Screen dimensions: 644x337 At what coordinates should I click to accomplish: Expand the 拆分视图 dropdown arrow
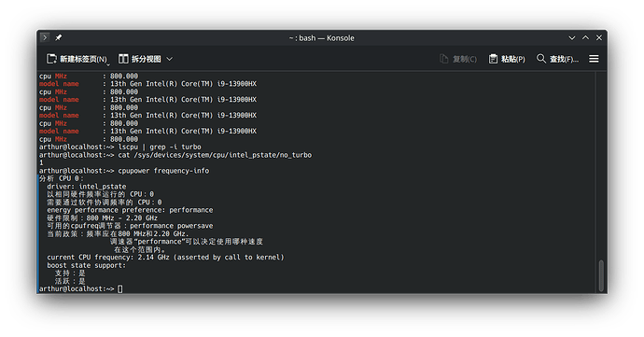[170, 59]
